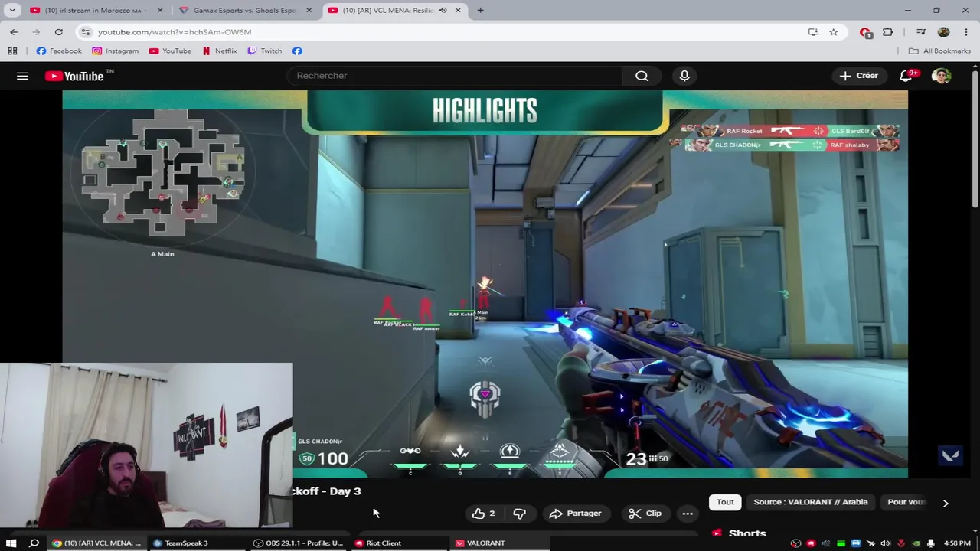980x551 pixels.
Task: Click the Rechercher search field
Action: coord(455,76)
